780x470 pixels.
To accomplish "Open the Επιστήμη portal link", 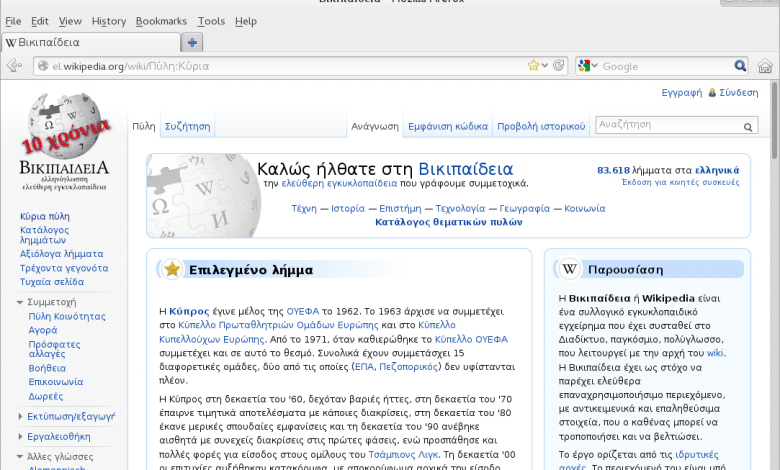I will point(400,208).
